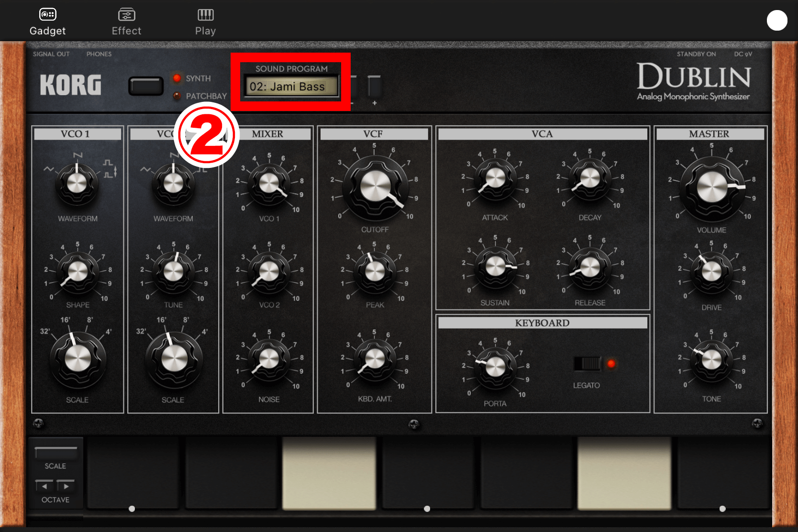Adjust the Mixer VCO 1 level knob
The width and height of the screenshot is (798, 532).
coord(269,183)
